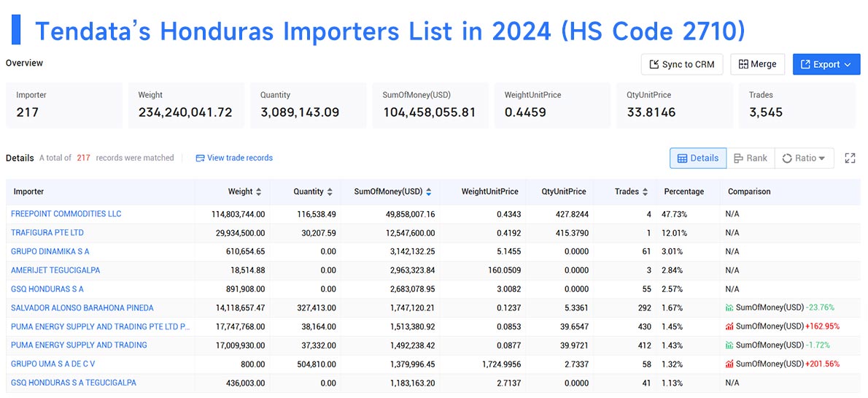Open GRUPO DINAMIKA S A importer
The width and height of the screenshot is (868, 398).
click(x=50, y=252)
